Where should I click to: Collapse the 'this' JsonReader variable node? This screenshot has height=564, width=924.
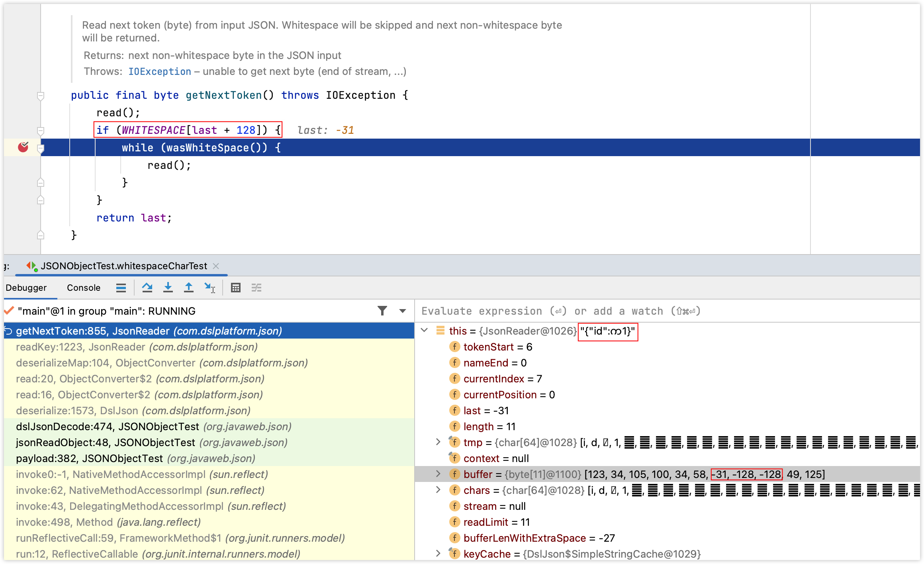425,330
